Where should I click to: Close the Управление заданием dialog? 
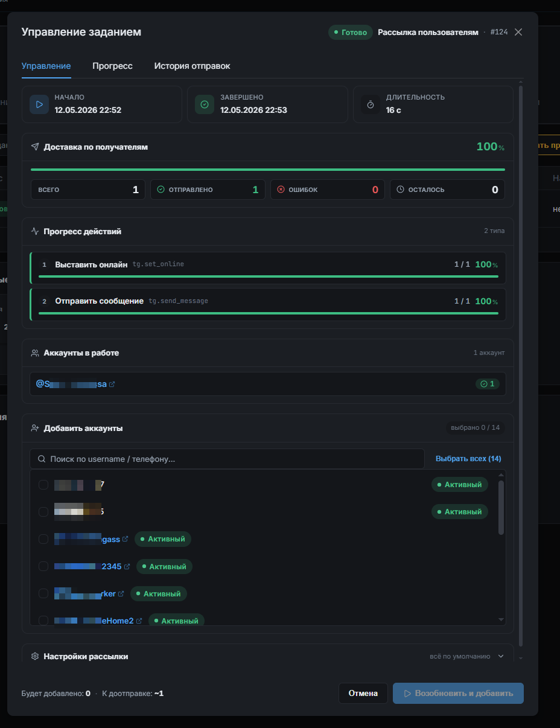tap(518, 32)
